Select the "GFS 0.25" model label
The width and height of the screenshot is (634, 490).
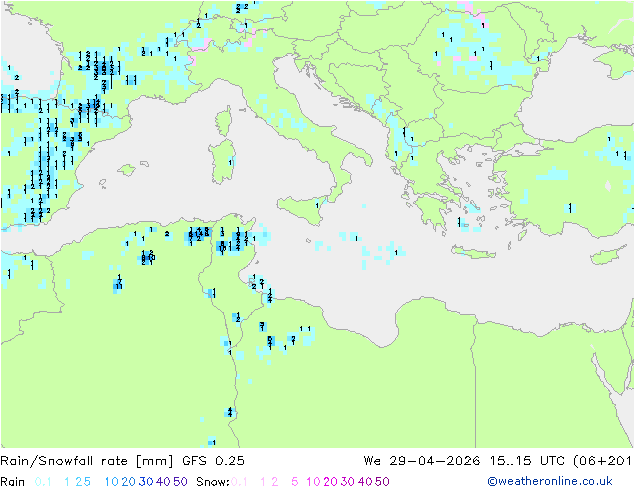(213, 461)
